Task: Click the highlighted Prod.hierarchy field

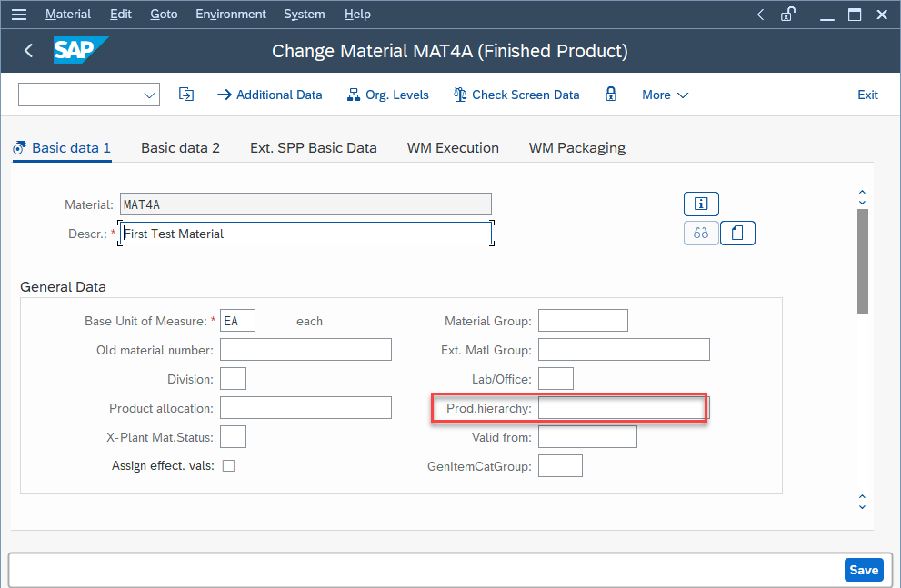Action: 622,408
